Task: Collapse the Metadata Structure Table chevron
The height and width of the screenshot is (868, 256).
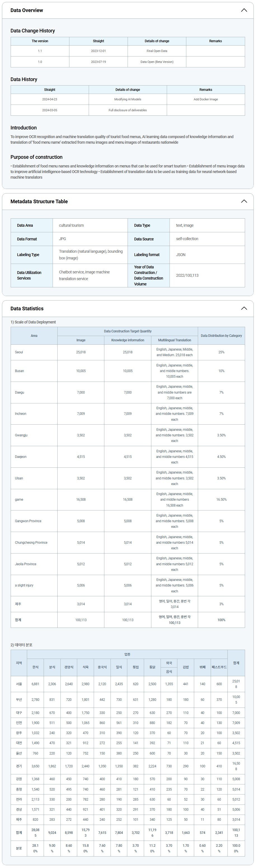Action: pos(244,201)
